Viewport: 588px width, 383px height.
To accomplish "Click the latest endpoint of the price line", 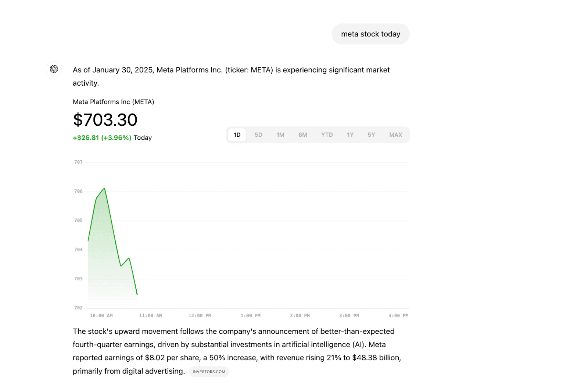I will pyautogui.click(x=137, y=294).
